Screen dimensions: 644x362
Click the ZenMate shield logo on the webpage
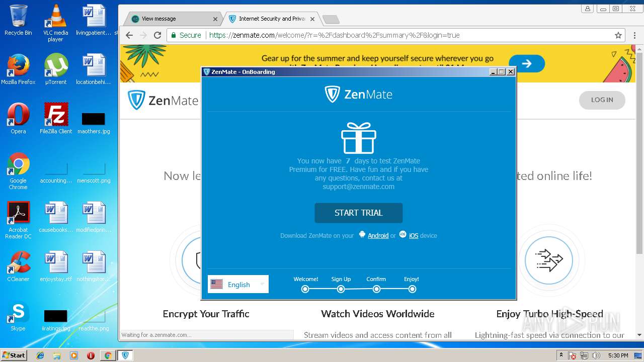pos(136,100)
